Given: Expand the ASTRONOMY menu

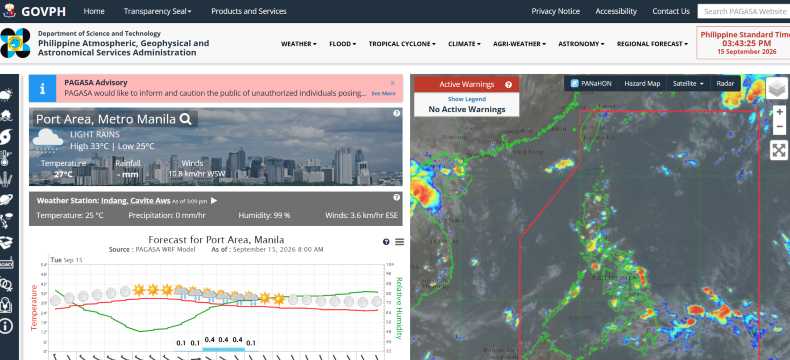Looking at the screenshot, I should tap(581, 44).
